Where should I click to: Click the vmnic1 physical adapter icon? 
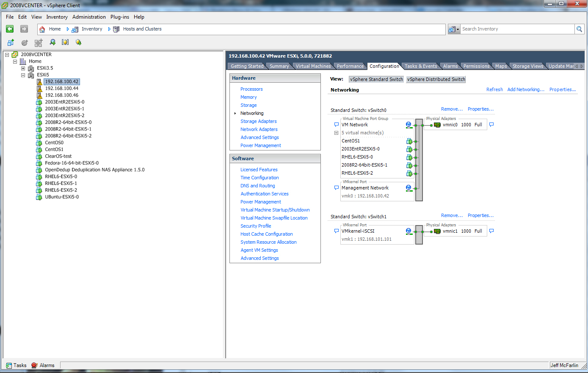coord(437,231)
